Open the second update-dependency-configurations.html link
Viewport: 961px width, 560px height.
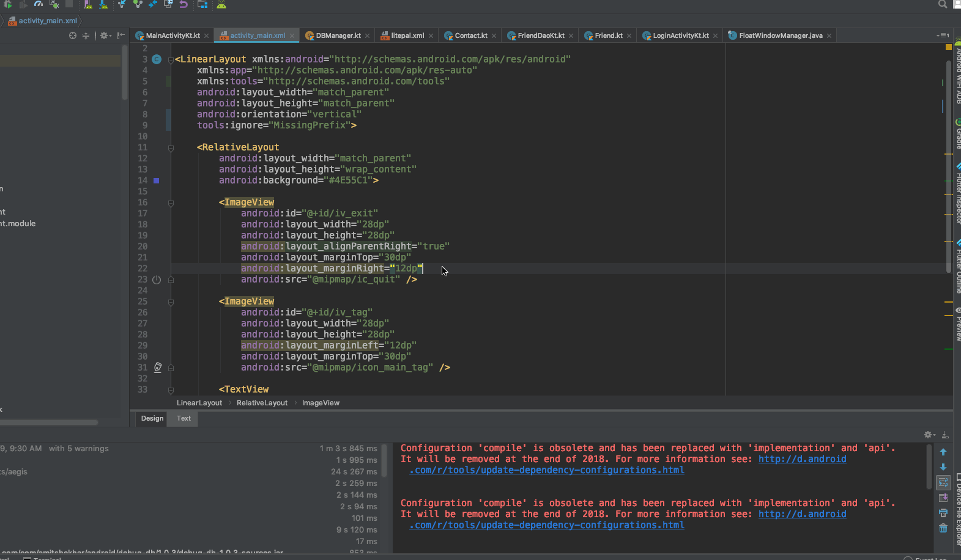coord(547,525)
